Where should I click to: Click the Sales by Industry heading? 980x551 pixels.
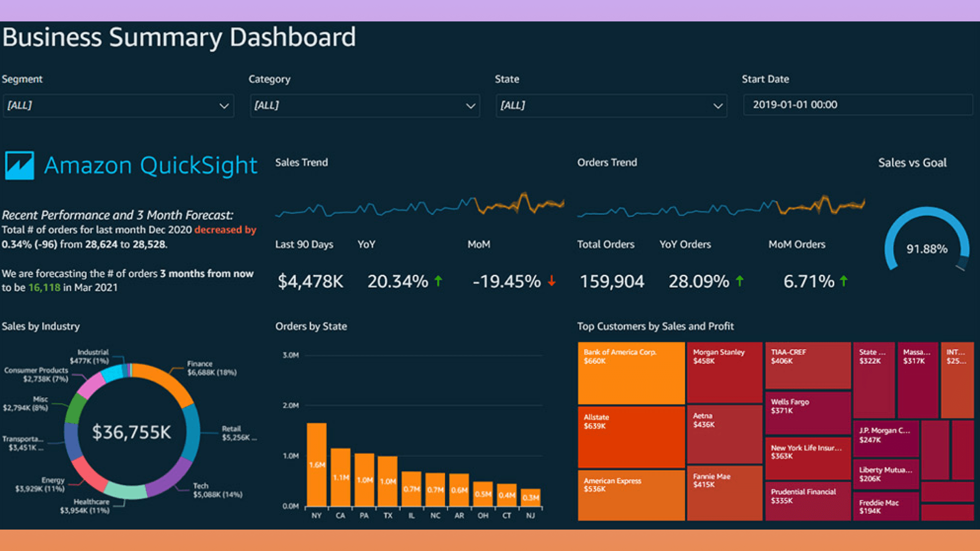[x=41, y=326]
